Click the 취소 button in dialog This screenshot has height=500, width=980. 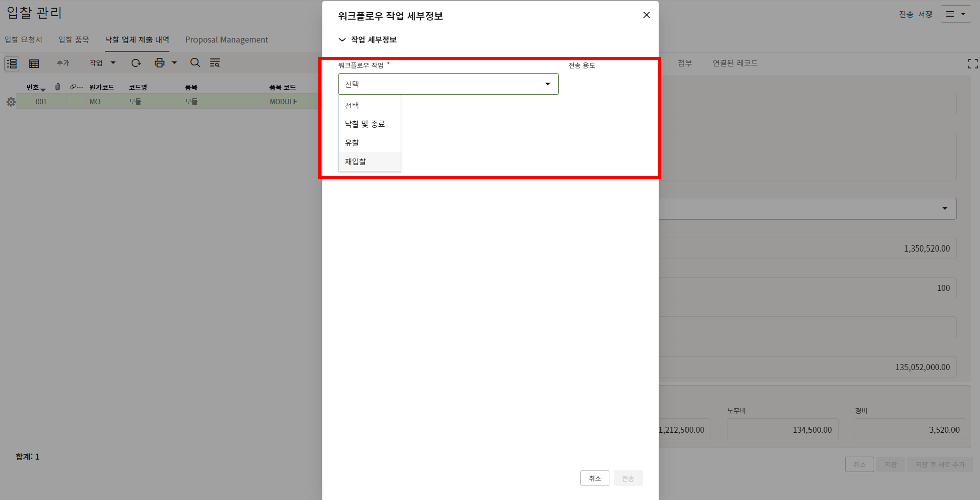(594, 478)
